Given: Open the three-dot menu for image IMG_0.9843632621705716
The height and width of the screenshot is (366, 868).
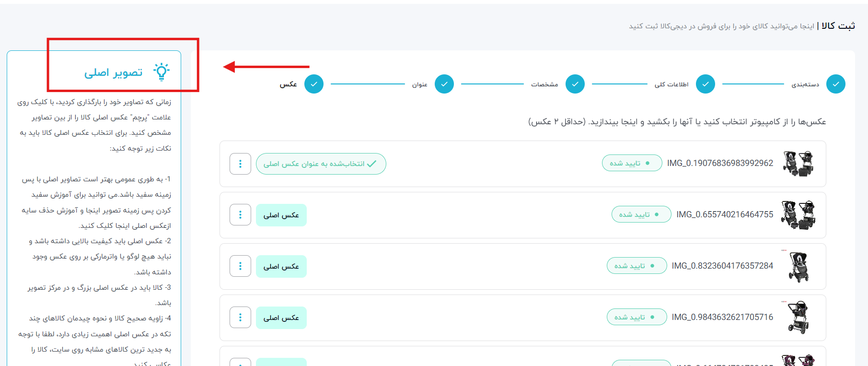Looking at the screenshot, I should point(240,318).
